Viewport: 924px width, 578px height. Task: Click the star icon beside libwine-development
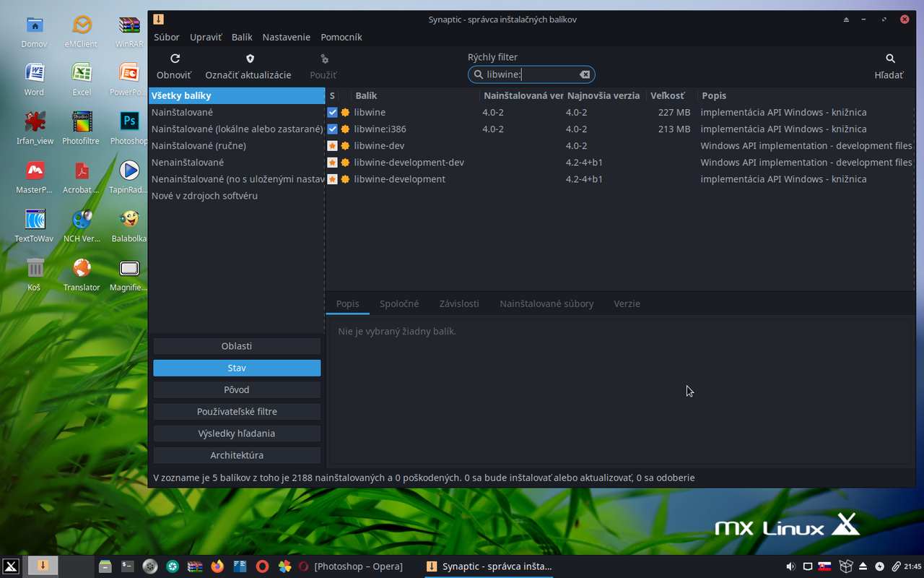346,179
